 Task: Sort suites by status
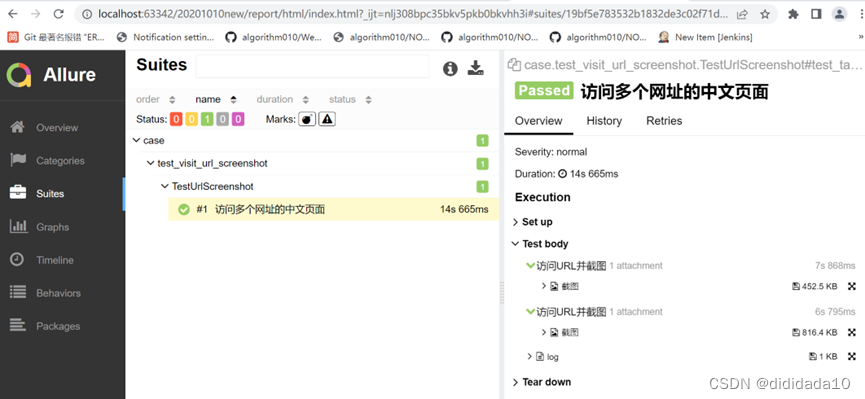[350, 100]
